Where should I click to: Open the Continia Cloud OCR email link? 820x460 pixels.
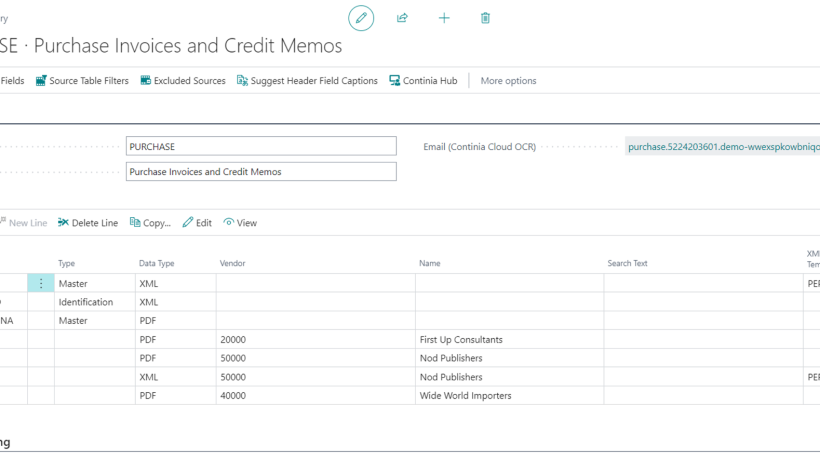(722, 147)
